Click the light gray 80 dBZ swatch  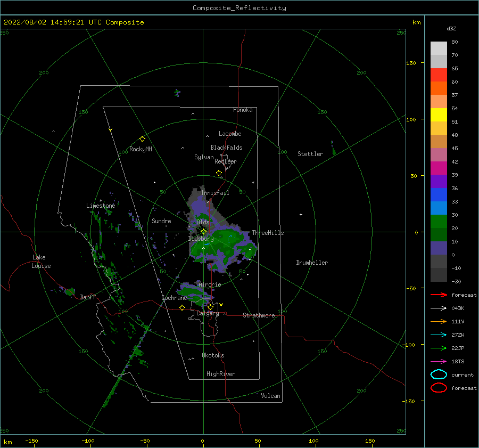[x=439, y=48]
